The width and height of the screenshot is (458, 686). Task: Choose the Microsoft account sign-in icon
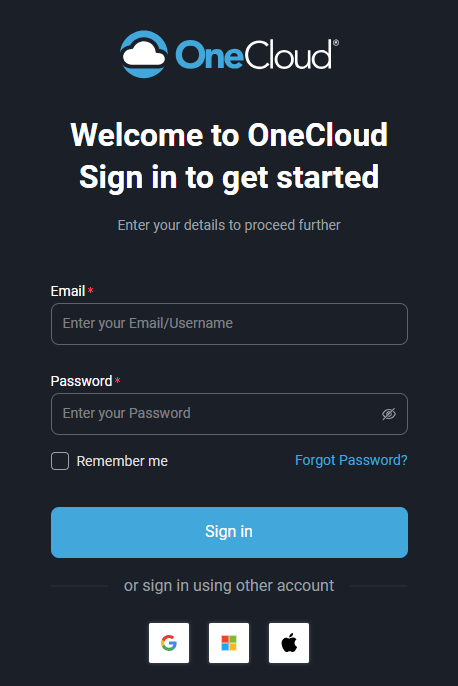click(x=229, y=643)
